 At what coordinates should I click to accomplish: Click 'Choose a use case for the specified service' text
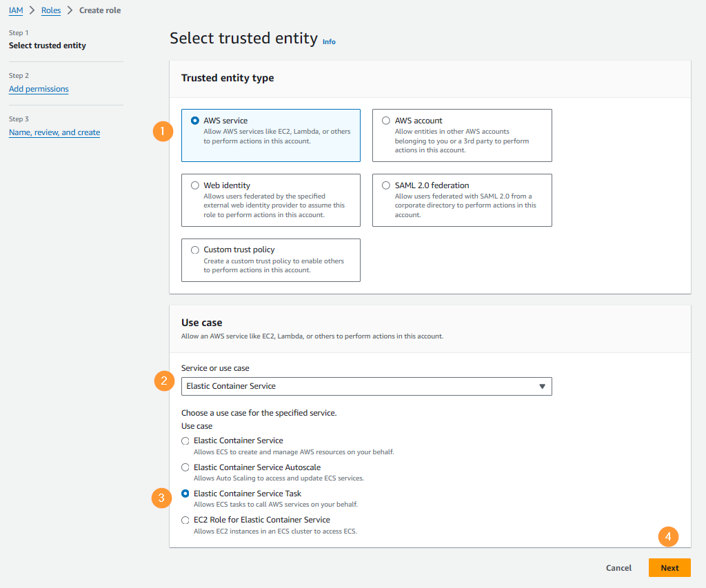[x=259, y=413]
